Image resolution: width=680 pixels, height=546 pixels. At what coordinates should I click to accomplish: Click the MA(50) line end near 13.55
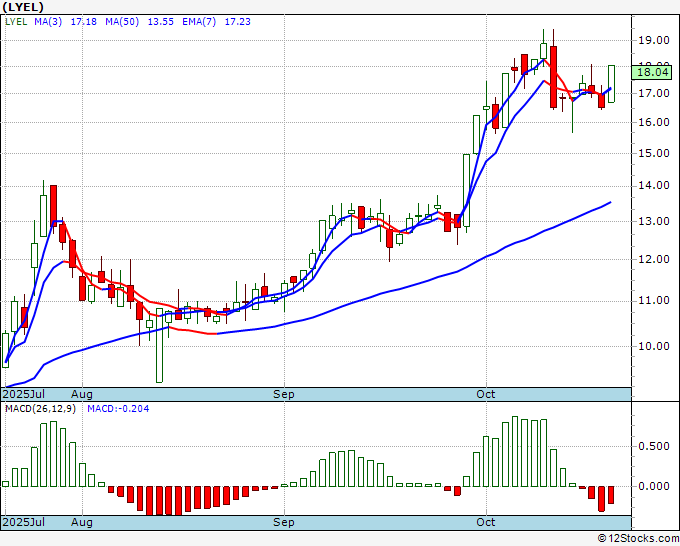point(610,202)
